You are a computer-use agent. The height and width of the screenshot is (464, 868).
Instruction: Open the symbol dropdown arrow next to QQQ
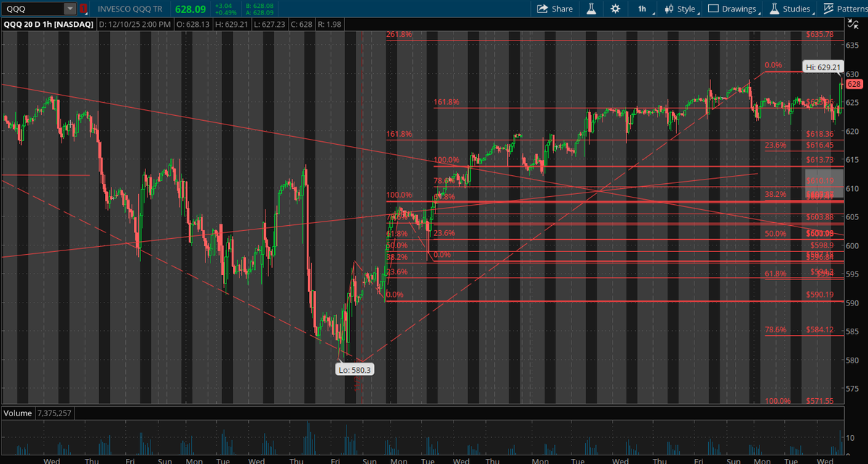(69, 9)
